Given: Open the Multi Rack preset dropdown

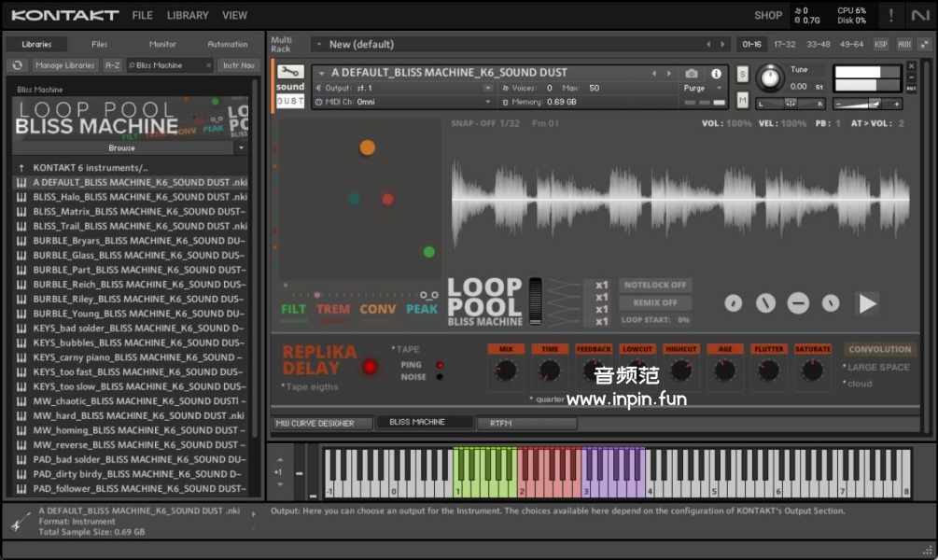Looking at the screenshot, I should tap(318, 44).
